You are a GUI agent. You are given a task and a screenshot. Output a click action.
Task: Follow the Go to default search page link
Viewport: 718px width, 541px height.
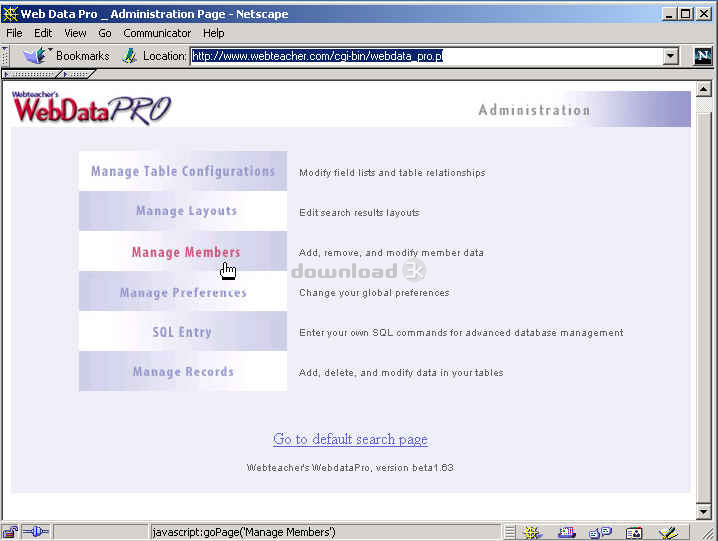pyautogui.click(x=350, y=439)
